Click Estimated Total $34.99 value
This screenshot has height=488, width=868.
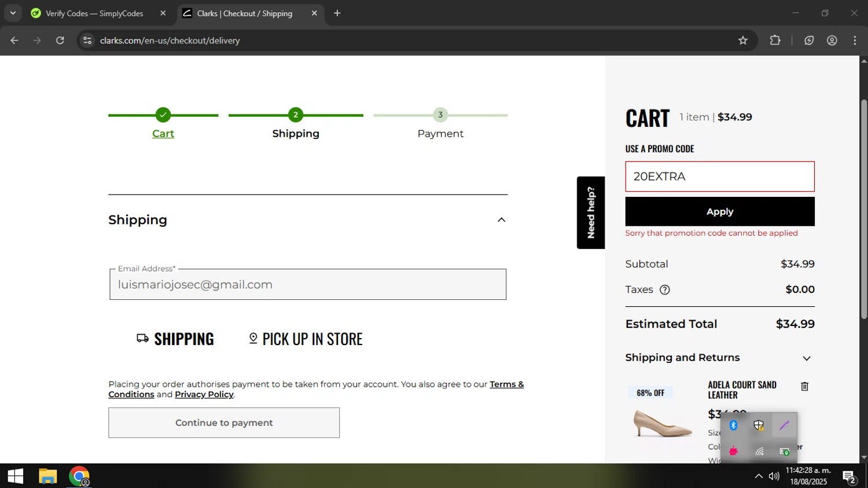(795, 324)
